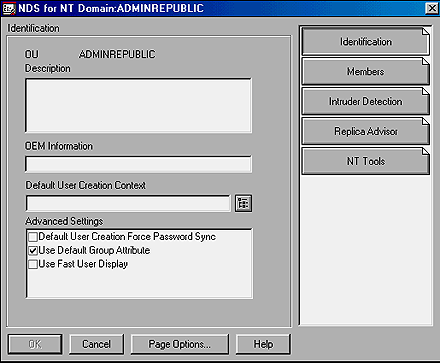
Task: Click empty area in Advanced Settings list
Action: click(x=139, y=283)
